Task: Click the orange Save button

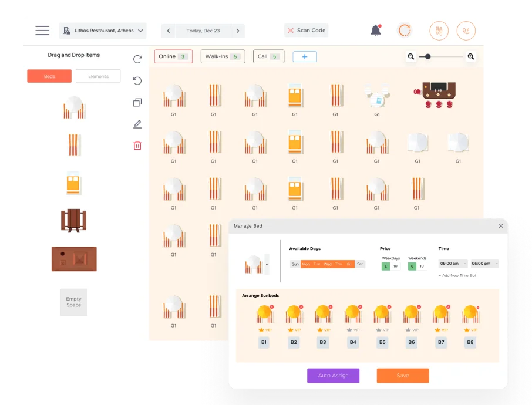Action: [403, 376]
